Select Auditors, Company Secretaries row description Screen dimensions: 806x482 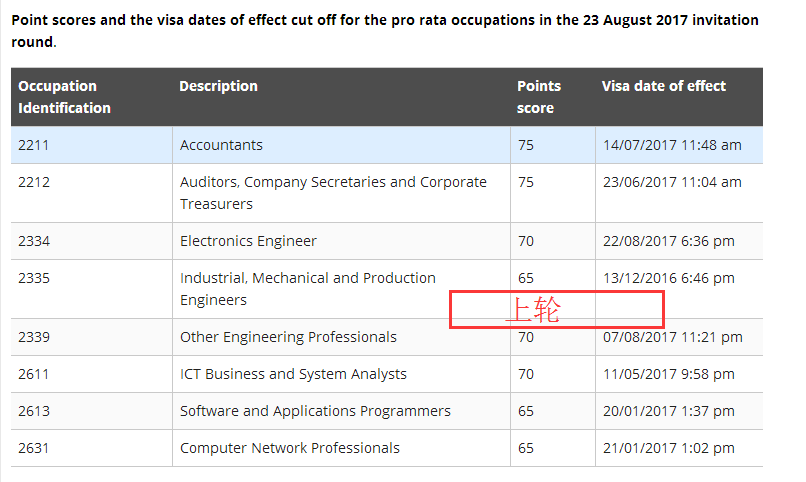tap(333, 193)
